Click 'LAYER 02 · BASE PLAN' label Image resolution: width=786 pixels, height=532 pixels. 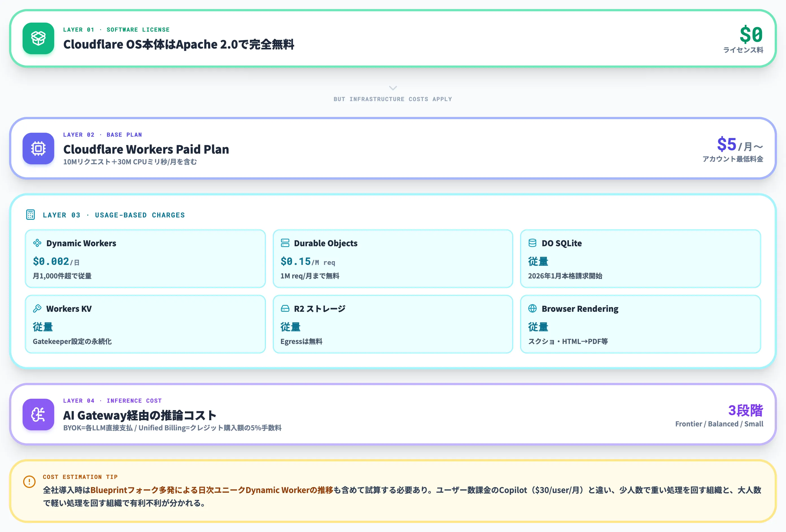pyautogui.click(x=102, y=135)
